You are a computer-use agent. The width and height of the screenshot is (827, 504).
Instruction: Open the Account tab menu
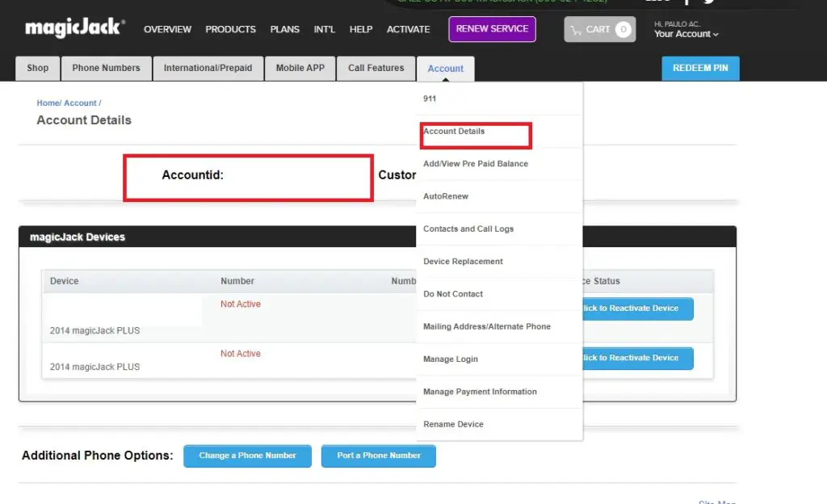445,69
